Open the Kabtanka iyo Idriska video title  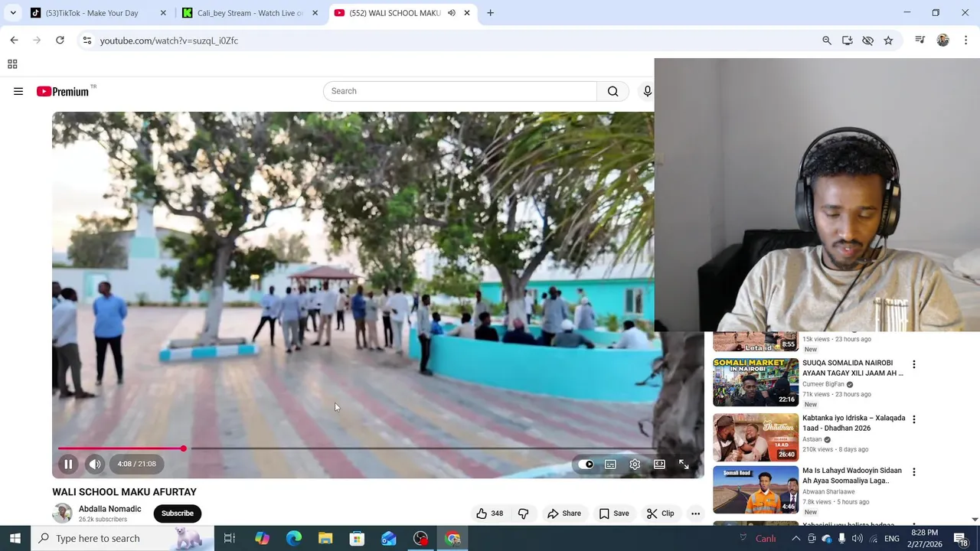click(854, 423)
